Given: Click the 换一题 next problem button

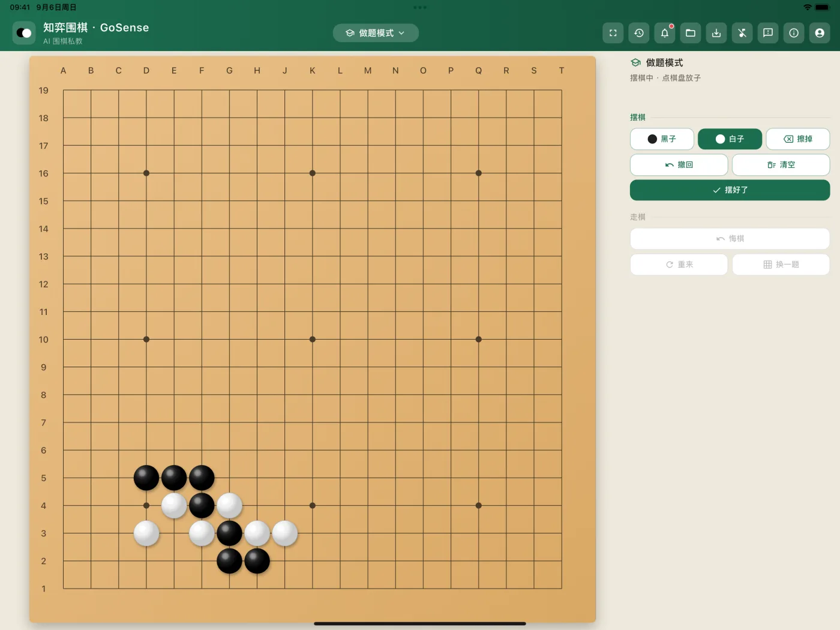Looking at the screenshot, I should (781, 265).
